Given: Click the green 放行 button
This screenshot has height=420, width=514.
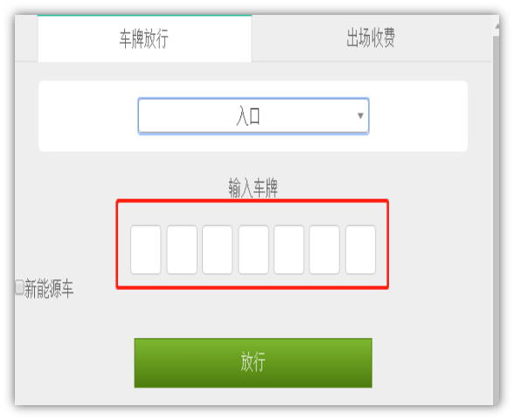Looking at the screenshot, I should tap(254, 362).
